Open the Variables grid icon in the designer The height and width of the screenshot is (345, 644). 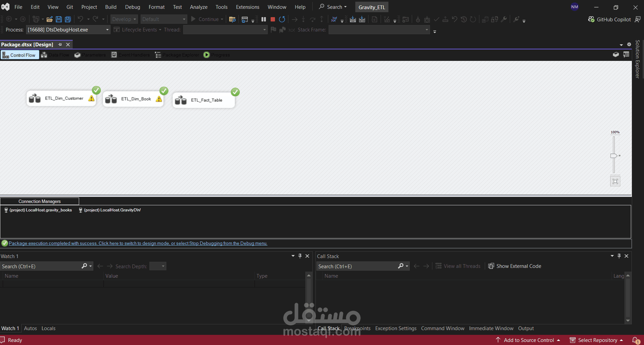(626, 55)
